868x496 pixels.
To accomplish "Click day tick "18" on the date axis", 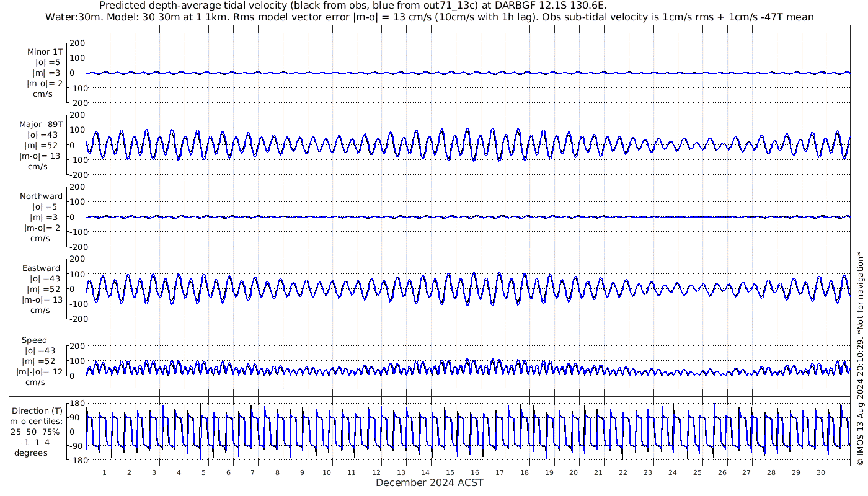I will pyautogui.click(x=525, y=472).
